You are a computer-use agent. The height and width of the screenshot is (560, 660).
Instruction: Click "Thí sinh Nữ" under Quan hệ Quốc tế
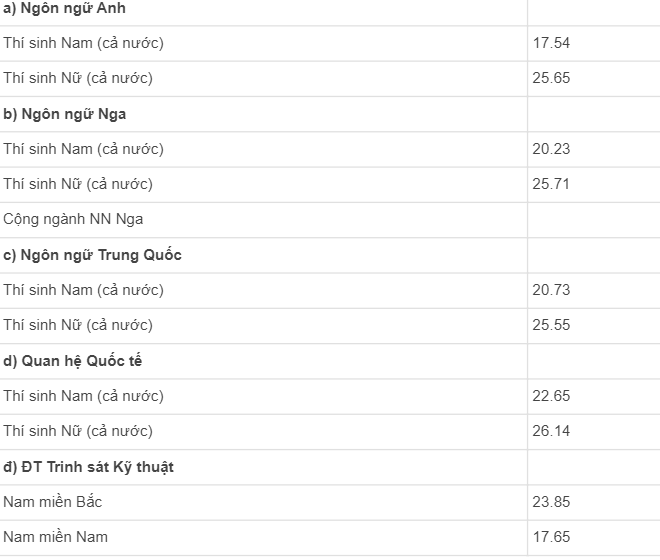[x=78, y=431]
